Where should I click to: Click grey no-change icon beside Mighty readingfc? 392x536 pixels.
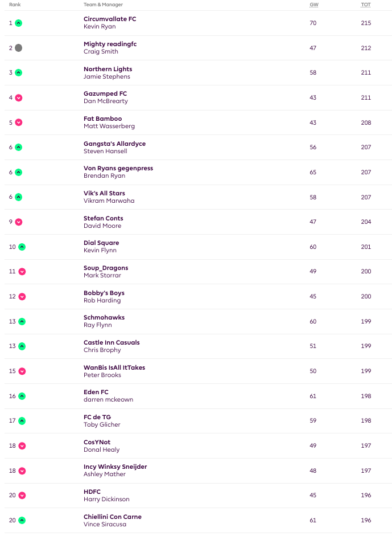[18, 48]
